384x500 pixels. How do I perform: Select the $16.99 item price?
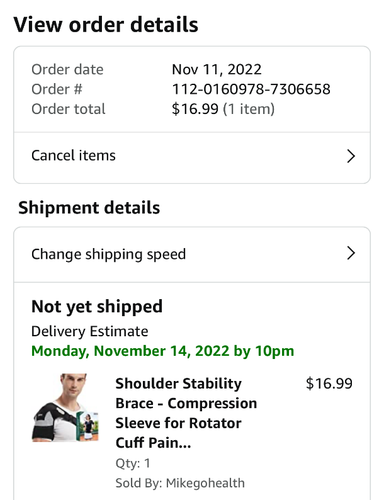[329, 384]
